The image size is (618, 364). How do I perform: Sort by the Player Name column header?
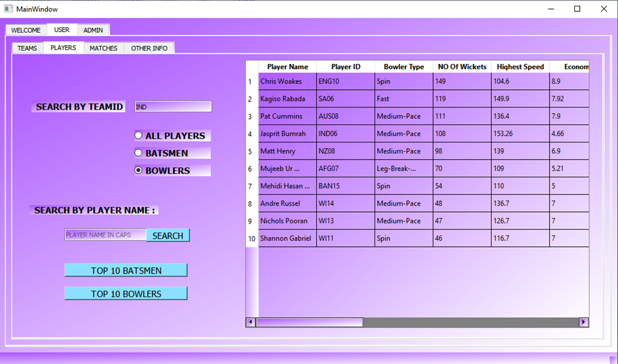click(287, 66)
